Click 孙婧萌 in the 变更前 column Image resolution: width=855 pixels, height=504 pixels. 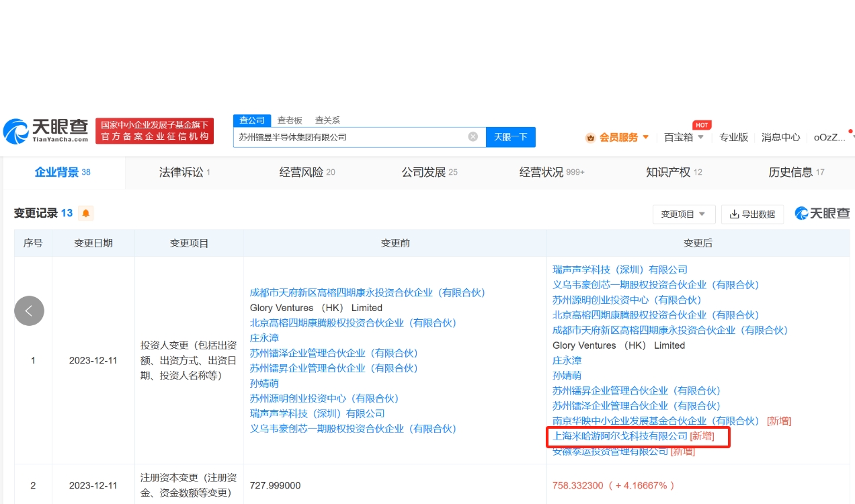(264, 383)
